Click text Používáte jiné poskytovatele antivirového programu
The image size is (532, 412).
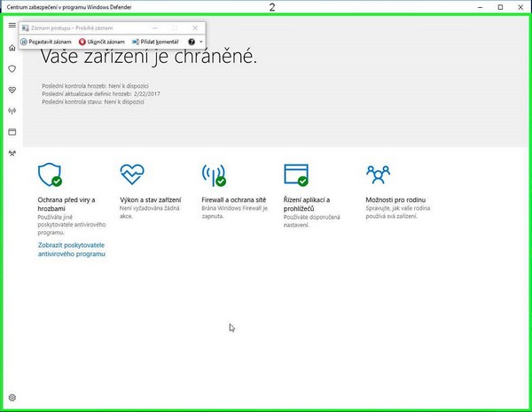tap(72, 225)
